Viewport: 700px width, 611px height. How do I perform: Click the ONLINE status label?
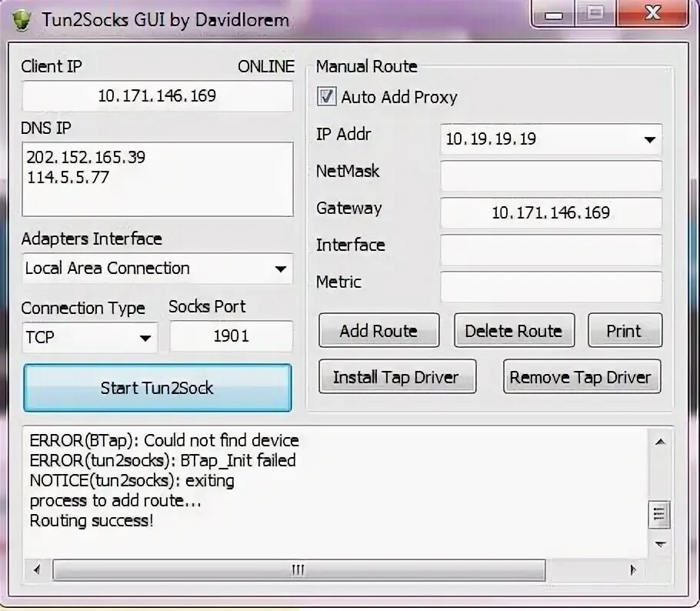(266, 66)
